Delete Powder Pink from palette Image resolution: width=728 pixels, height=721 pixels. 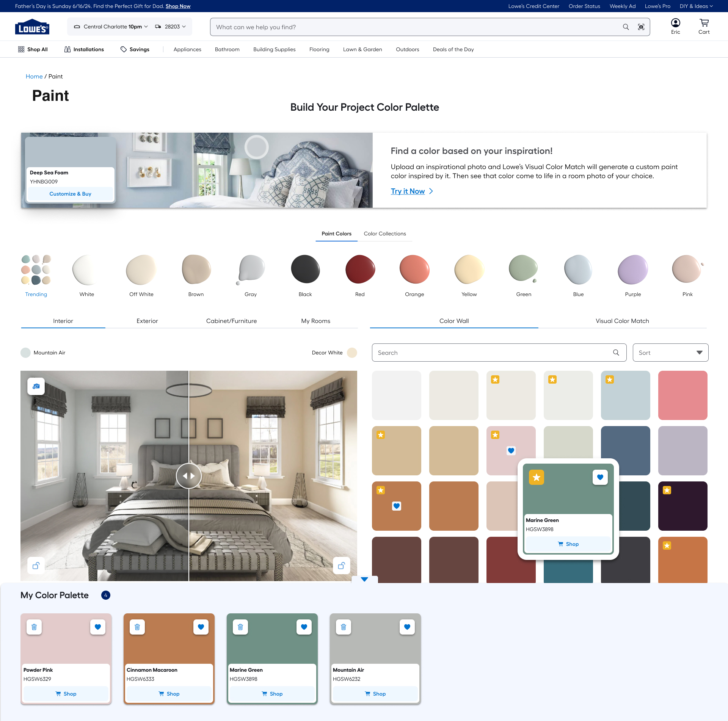(x=34, y=627)
